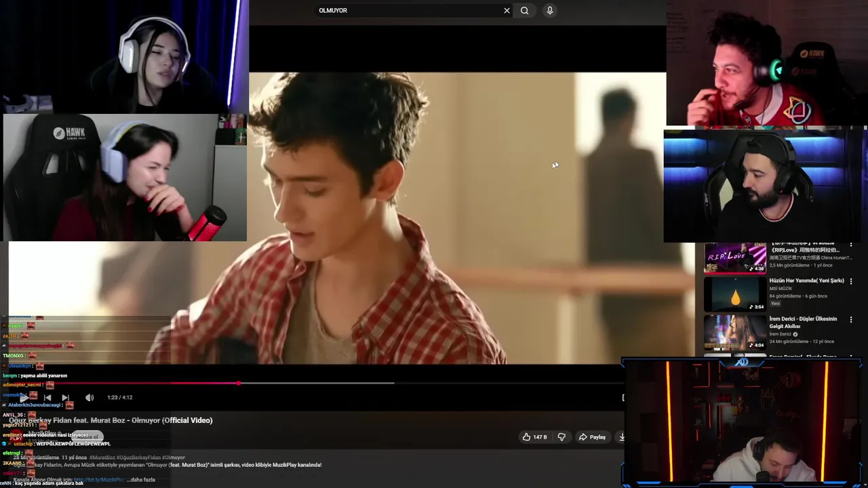
Task: Open options menu for İrem Derici video
Action: click(x=851, y=319)
